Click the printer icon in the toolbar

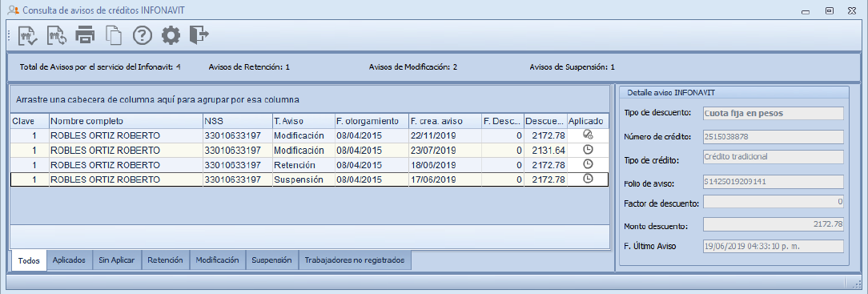[85, 35]
